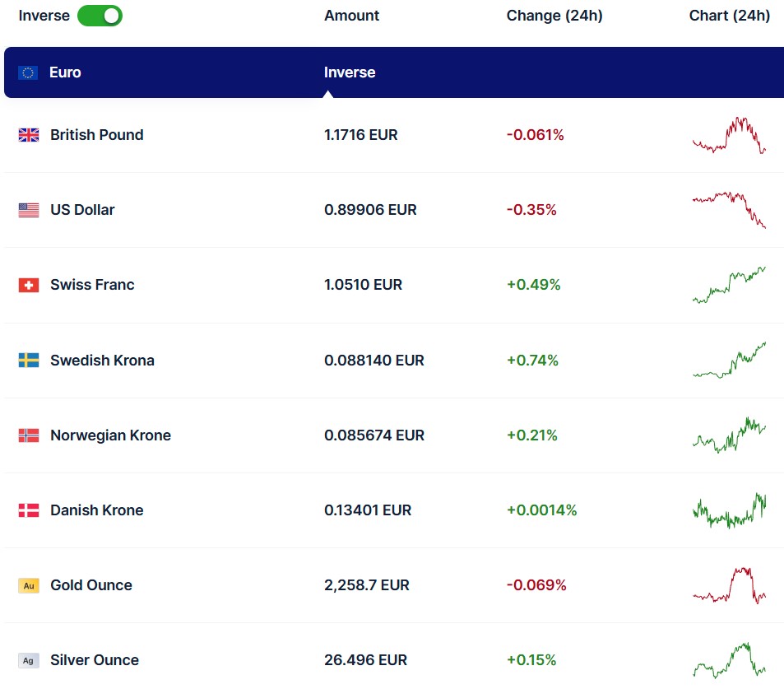Open the Swedish Krona currency link
784x689 pixels.
[x=102, y=361]
